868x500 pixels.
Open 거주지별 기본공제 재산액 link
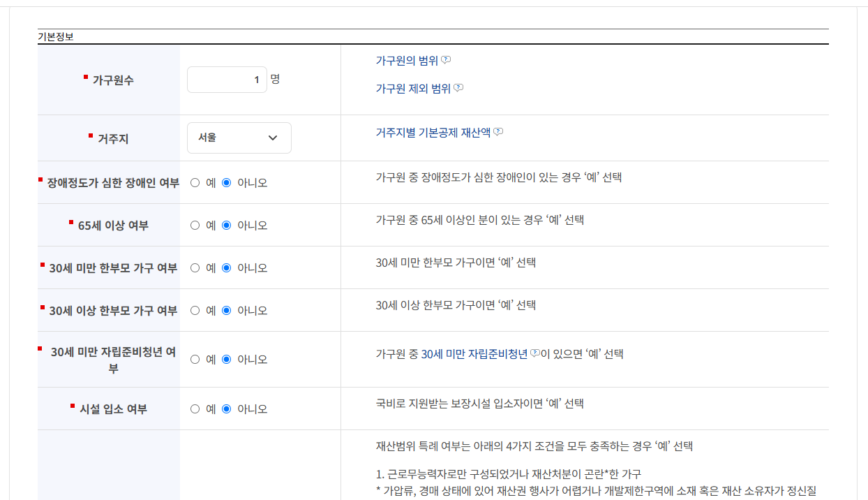coord(433,132)
